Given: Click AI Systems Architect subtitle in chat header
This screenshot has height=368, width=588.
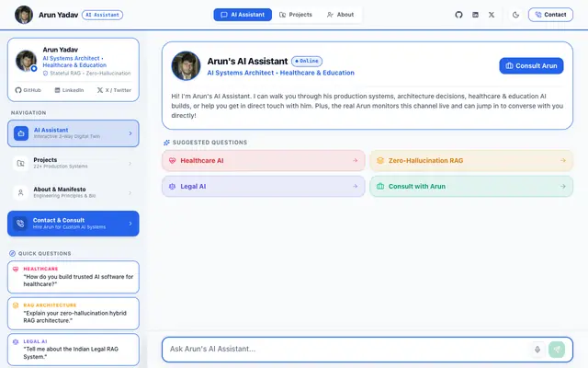Looking at the screenshot, I should tap(280, 73).
